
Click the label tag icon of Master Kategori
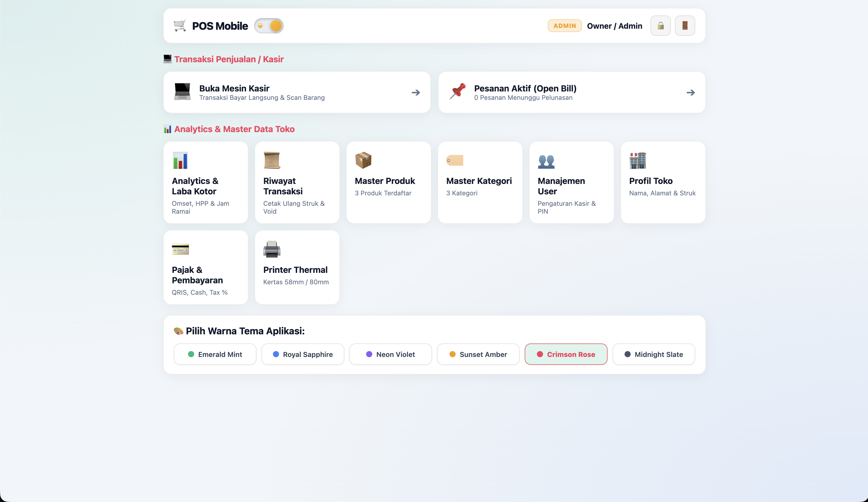coord(455,161)
